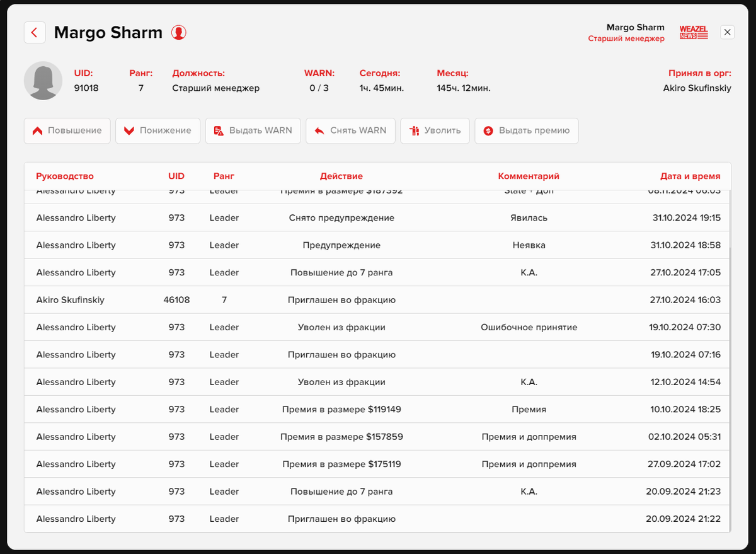Click the date 20.09.2024 21:22
756x554 pixels.
(x=684, y=519)
